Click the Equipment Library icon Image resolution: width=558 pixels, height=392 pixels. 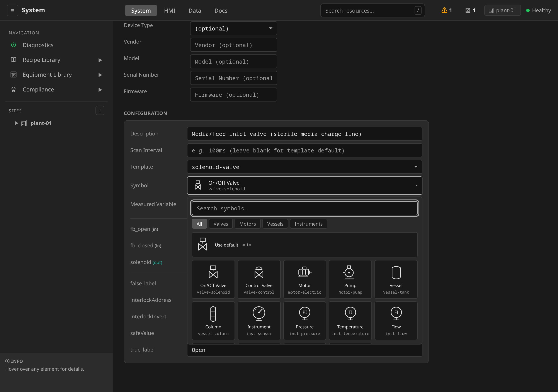(x=14, y=74)
